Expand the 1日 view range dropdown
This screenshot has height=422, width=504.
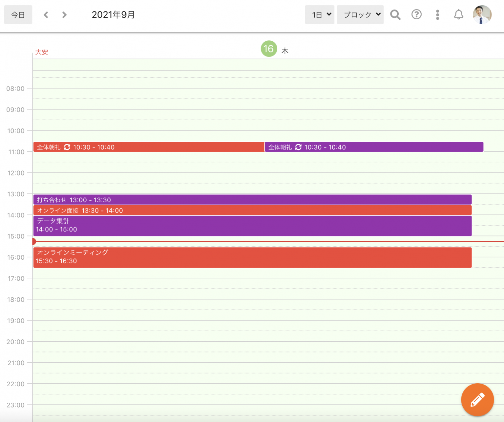point(320,15)
